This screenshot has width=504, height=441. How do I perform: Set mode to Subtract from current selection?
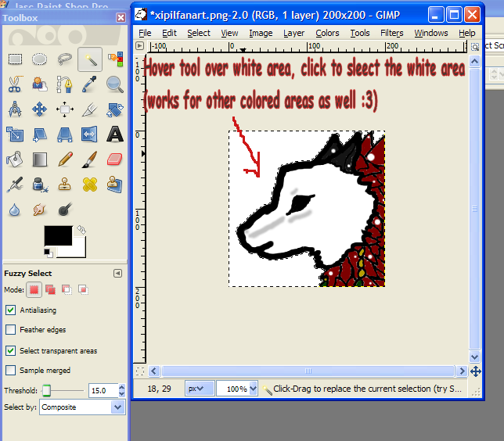pos(67,290)
